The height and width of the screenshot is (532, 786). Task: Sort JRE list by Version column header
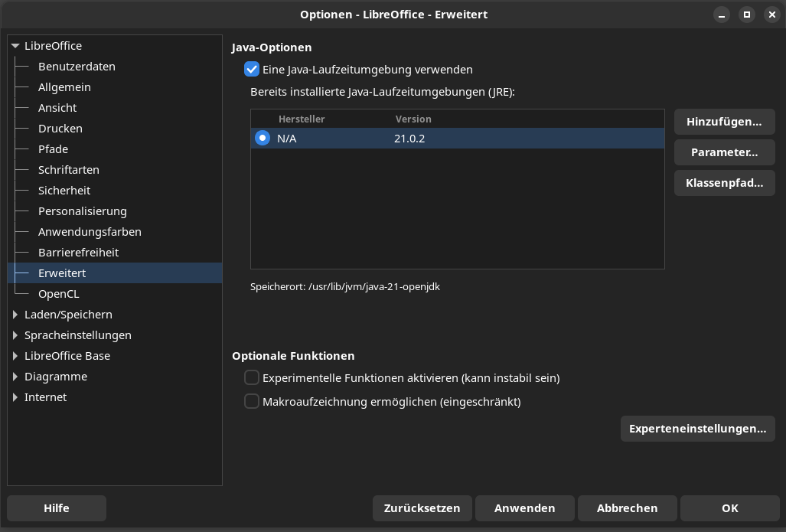[413, 119]
